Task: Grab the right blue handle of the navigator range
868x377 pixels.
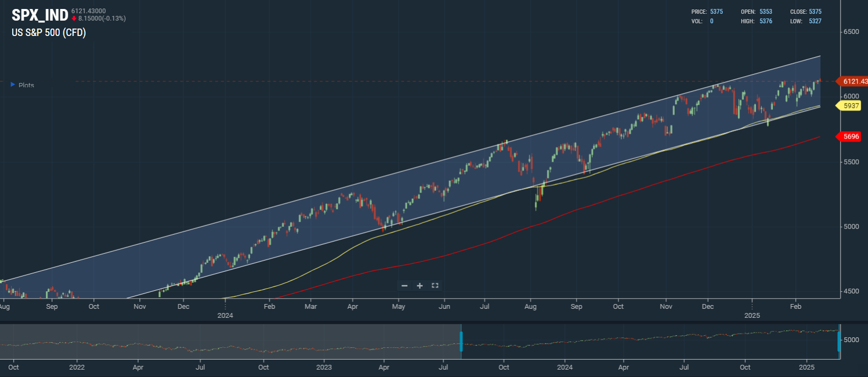Action: (839, 342)
